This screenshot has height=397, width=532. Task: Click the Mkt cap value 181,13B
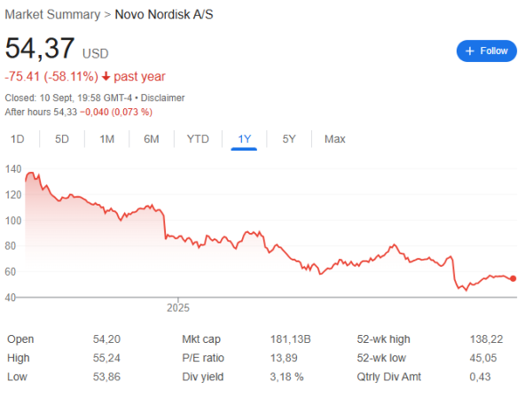pos(291,339)
